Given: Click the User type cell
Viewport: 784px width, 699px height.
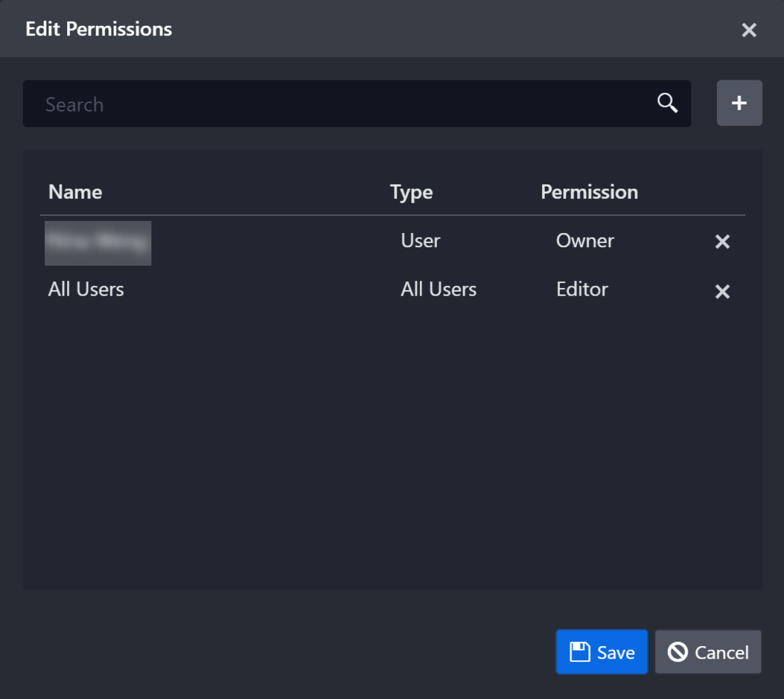Looking at the screenshot, I should coord(420,241).
